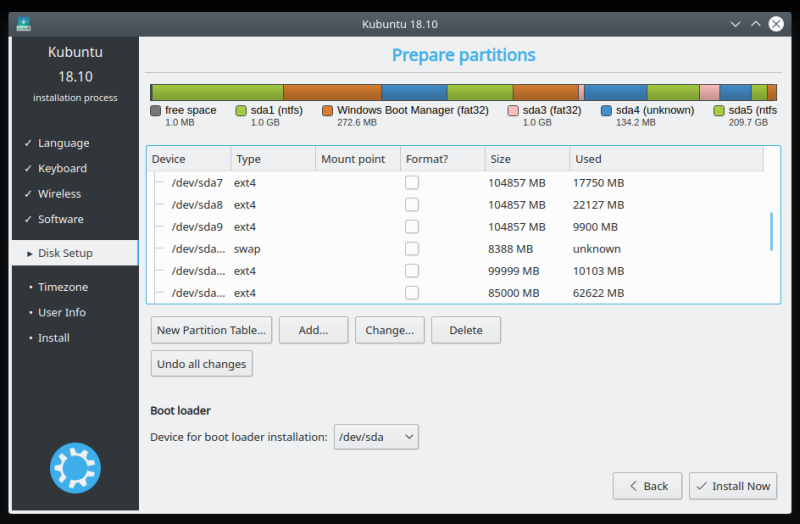The image size is (800, 524).
Task: Click the 62622 MB used value
Action: click(598, 292)
